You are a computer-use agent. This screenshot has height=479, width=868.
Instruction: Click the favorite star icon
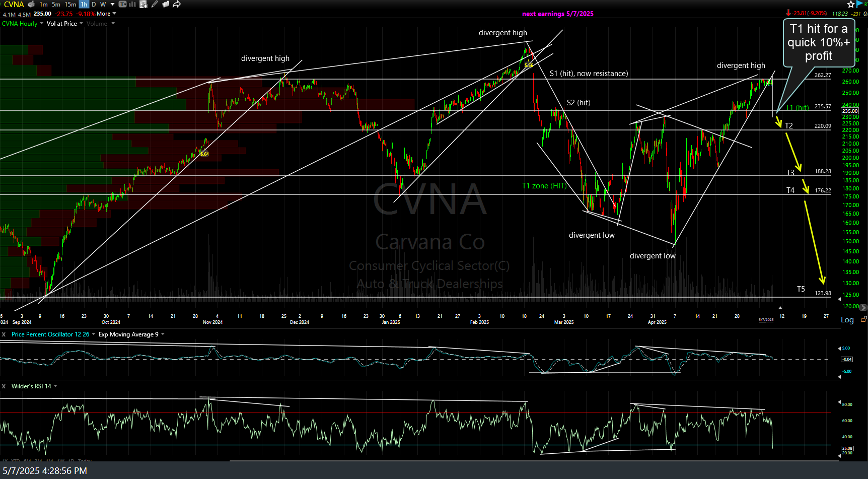(851, 5)
